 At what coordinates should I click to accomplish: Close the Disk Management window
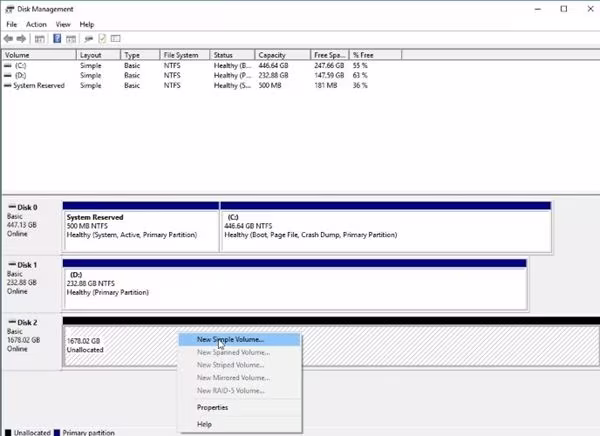(x=590, y=9)
